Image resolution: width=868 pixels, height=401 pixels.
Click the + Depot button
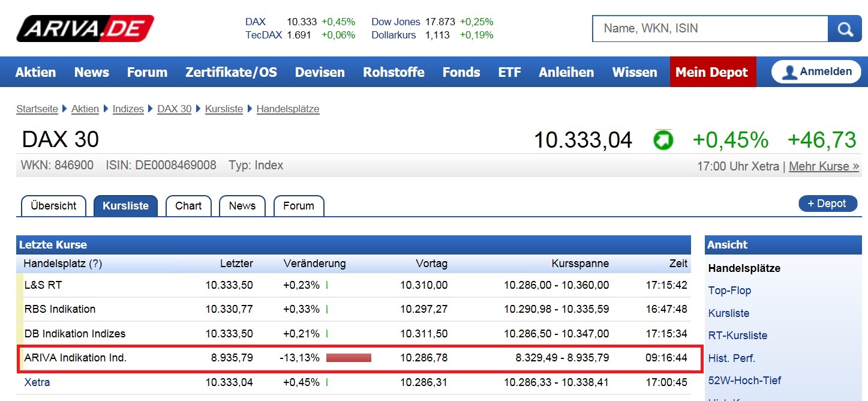pyautogui.click(x=828, y=204)
